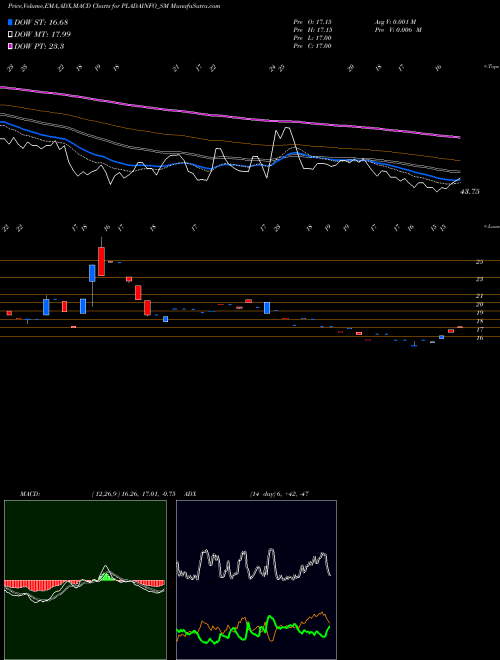Select the 'DOW MT: 17.99' legend text

(x=43, y=35)
